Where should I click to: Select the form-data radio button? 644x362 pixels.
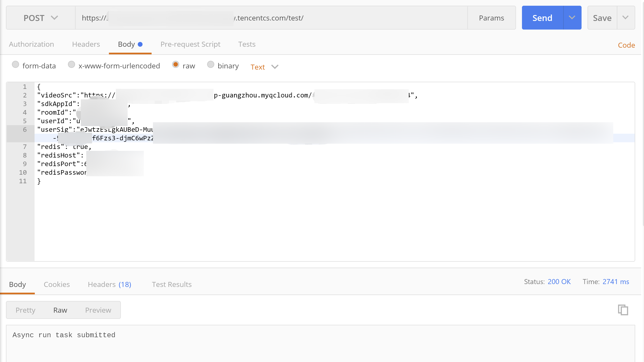pyautogui.click(x=15, y=65)
